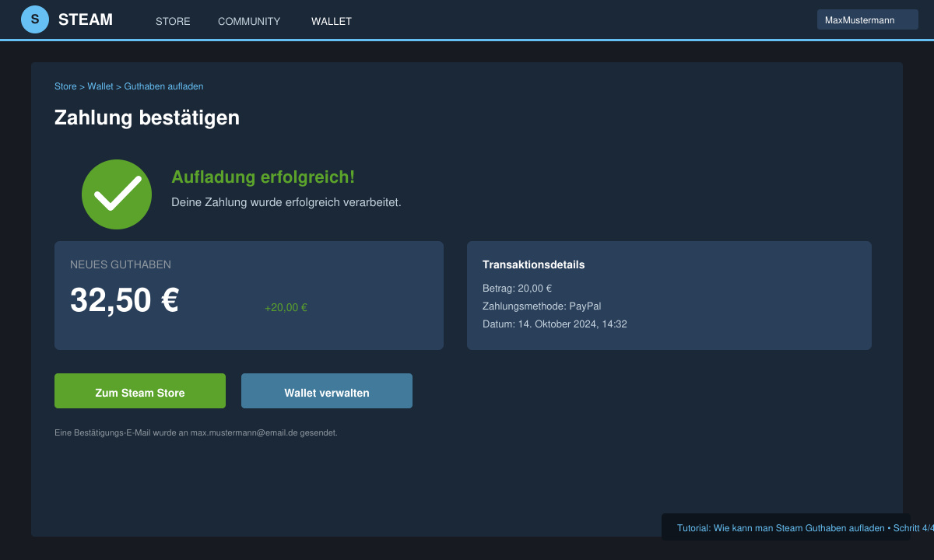Select the Aufladung erfolgreich! message
The height and width of the screenshot is (560, 934).
(263, 177)
